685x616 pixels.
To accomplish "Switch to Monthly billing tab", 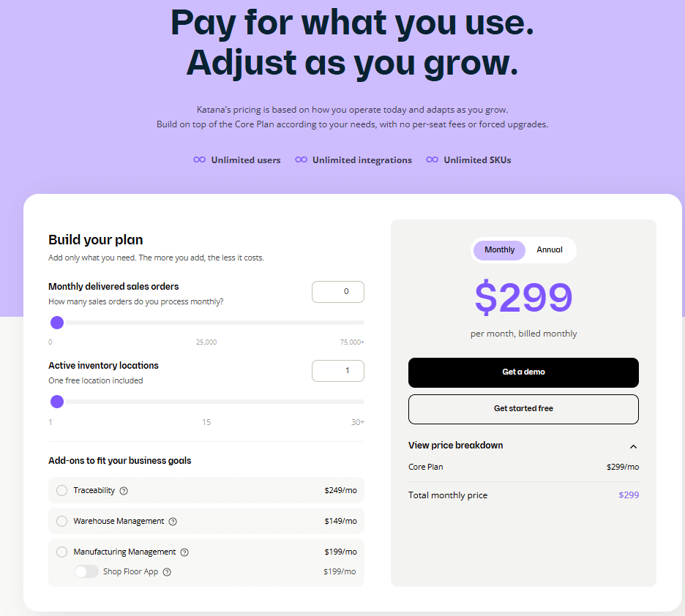I will [x=499, y=250].
